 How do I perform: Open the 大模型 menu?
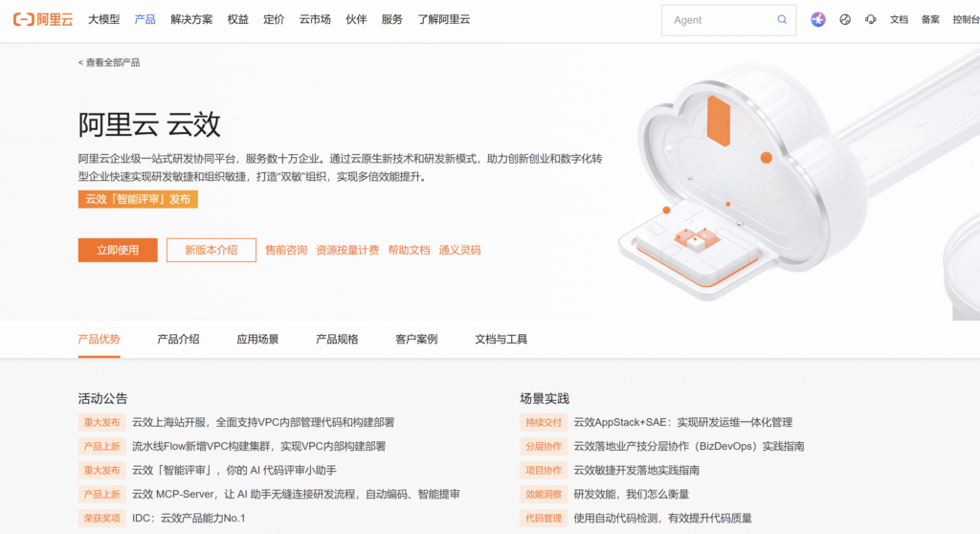[103, 19]
